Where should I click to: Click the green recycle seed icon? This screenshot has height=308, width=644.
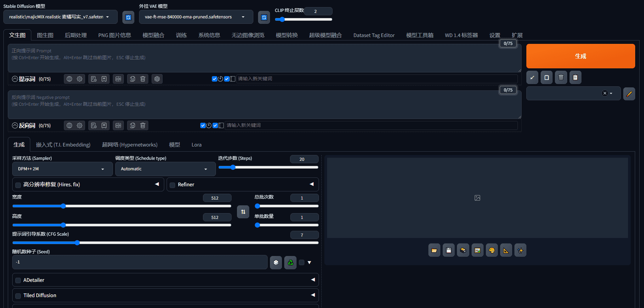pyautogui.click(x=290, y=262)
